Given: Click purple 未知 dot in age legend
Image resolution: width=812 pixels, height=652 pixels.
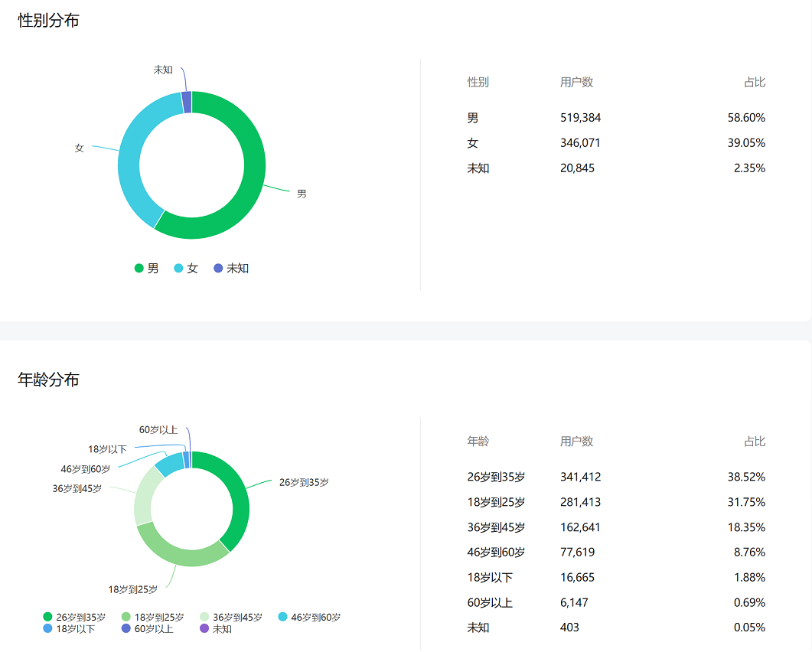Looking at the screenshot, I should coord(204,629).
